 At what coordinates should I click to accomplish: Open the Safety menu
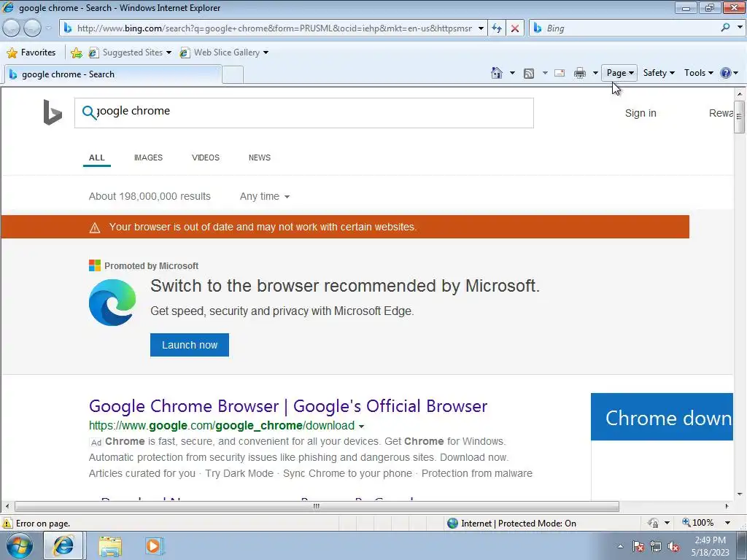659,73
